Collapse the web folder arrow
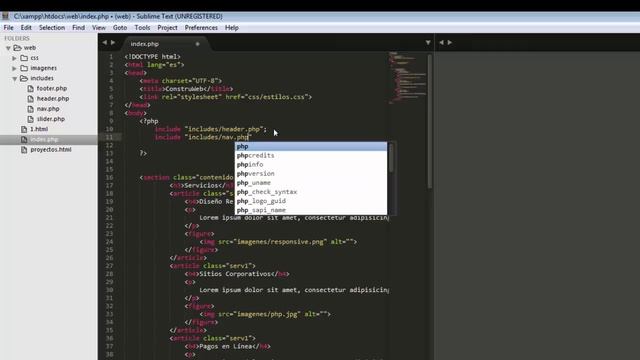 tap(8, 48)
